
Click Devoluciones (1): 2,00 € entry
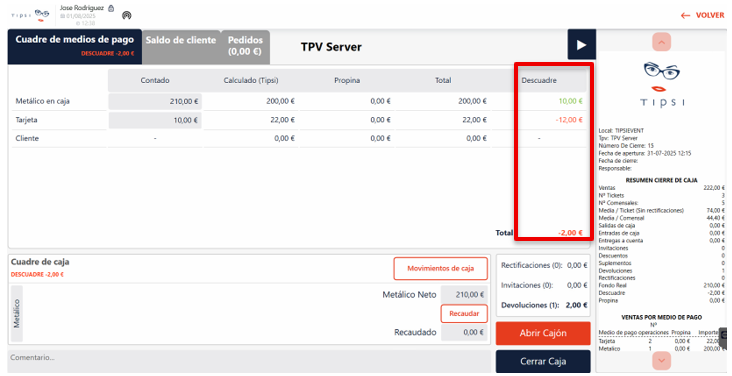point(544,305)
